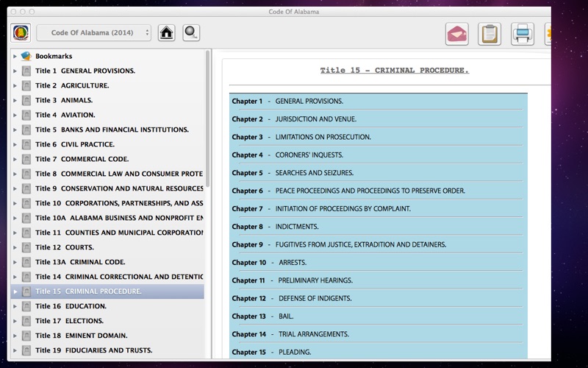This screenshot has width=588, height=368.
Task: Click book icon beside Title 18
Action: coord(26,336)
